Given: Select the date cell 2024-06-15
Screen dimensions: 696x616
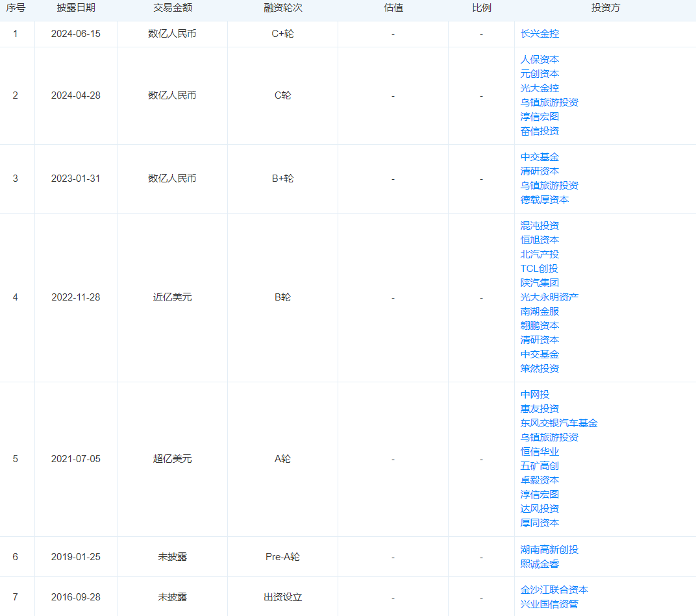Looking at the screenshot, I should [x=76, y=34].
